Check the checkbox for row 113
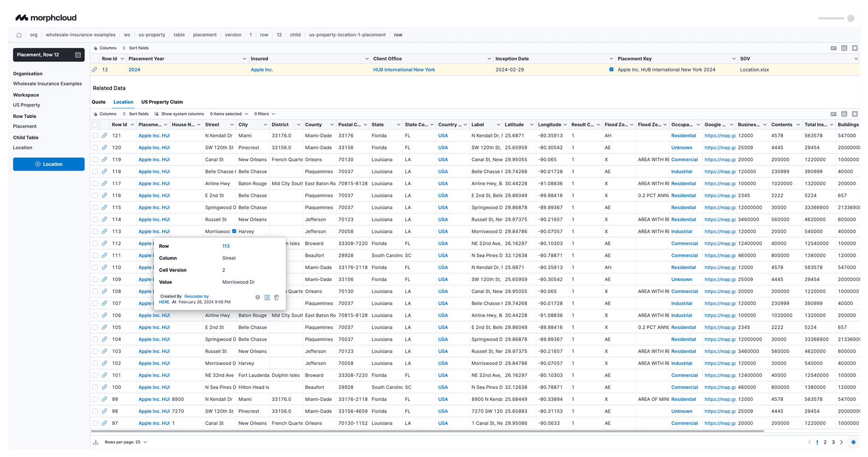The height and width of the screenshot is (457, 868). tap(95, 232)
